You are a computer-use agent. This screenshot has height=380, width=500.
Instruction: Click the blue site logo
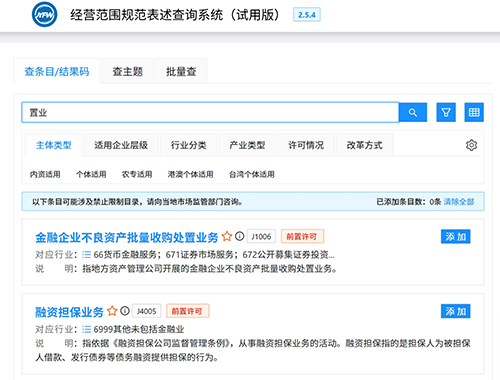coord(44,15)
